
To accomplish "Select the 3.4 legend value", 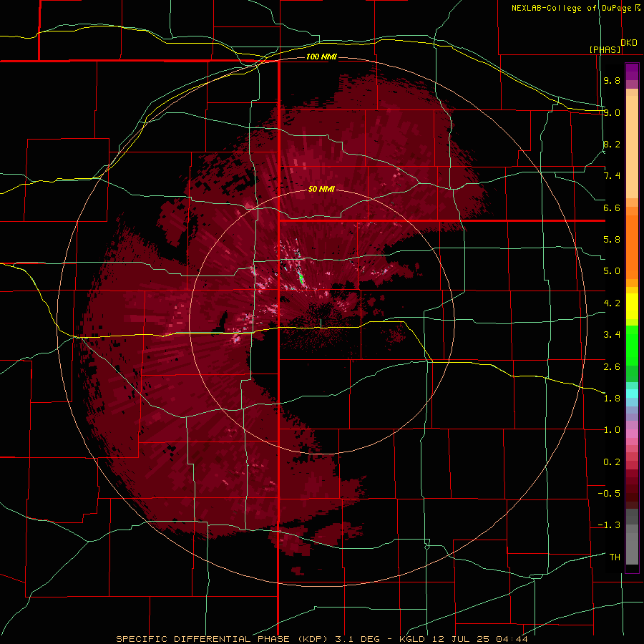I will coord(612,335).
